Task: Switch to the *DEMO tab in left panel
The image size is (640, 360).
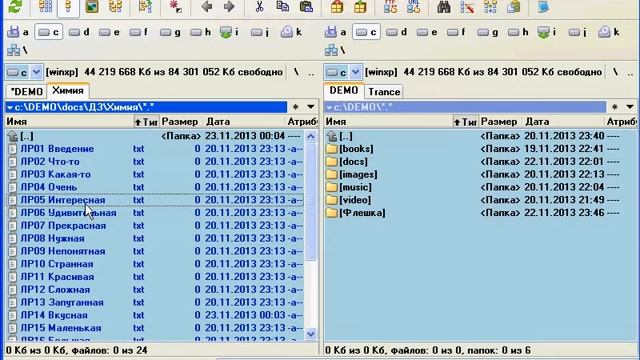Action: pyautogui.click(x=26, y=91)
